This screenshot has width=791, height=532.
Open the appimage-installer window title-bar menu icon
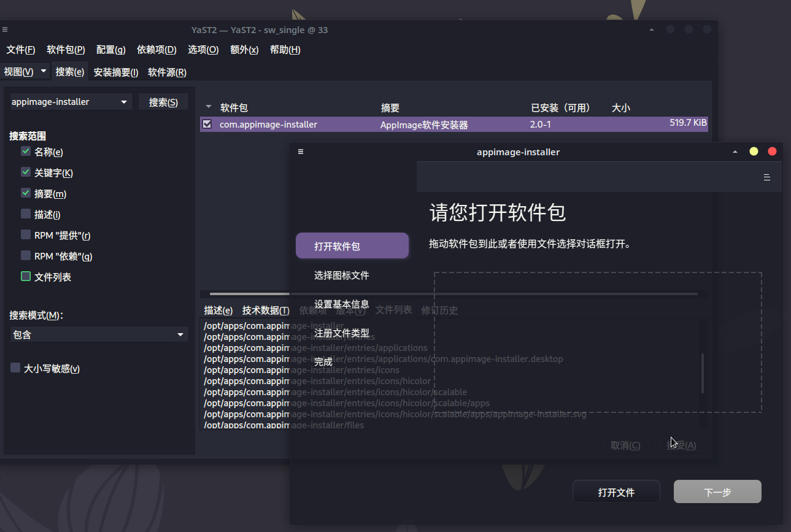click(301, 152)
